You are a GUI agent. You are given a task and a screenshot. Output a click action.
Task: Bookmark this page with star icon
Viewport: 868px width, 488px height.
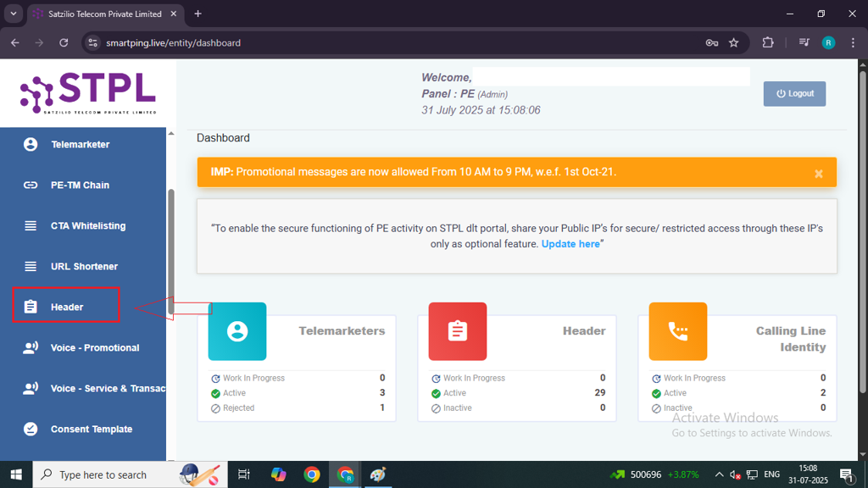[x=734, y=42]
